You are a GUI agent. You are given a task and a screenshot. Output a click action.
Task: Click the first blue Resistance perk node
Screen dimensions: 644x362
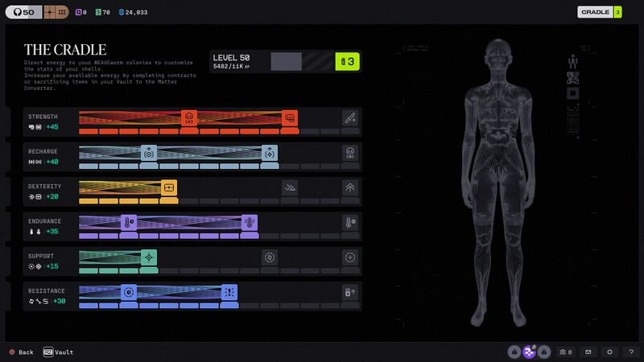[129, 293]
